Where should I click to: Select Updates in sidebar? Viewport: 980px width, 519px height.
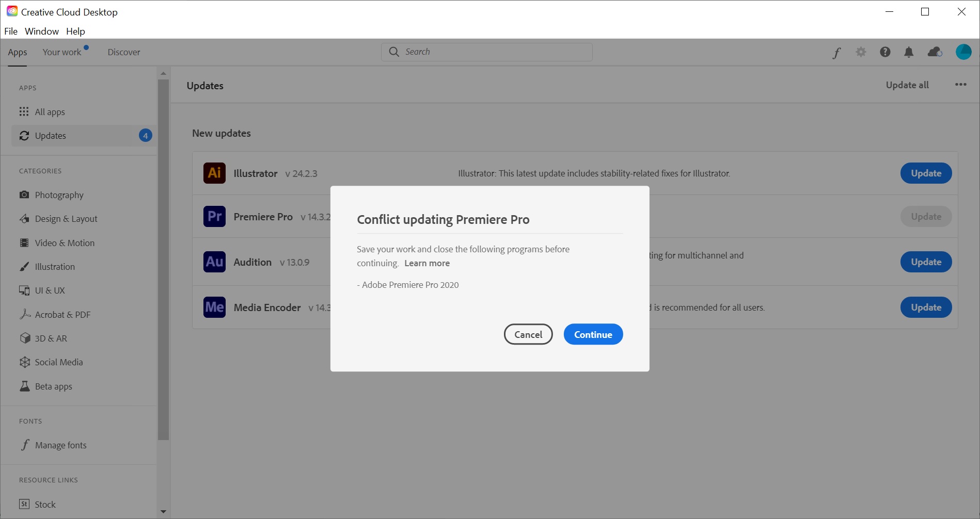coord(84,136)
